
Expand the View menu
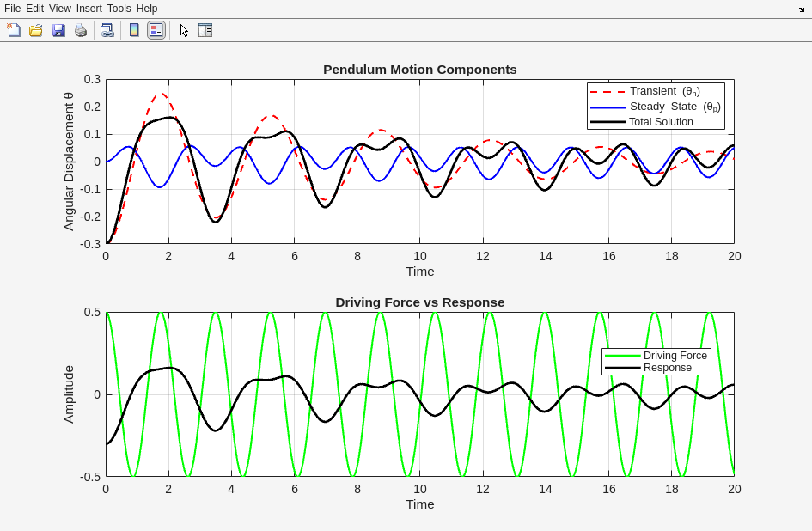tap(60, 9)
